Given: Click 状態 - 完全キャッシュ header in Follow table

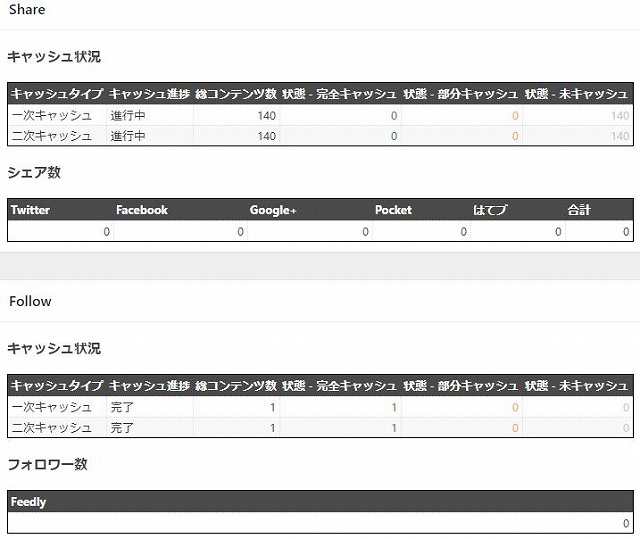Looking at the screenshot, I should click(339, 386).
